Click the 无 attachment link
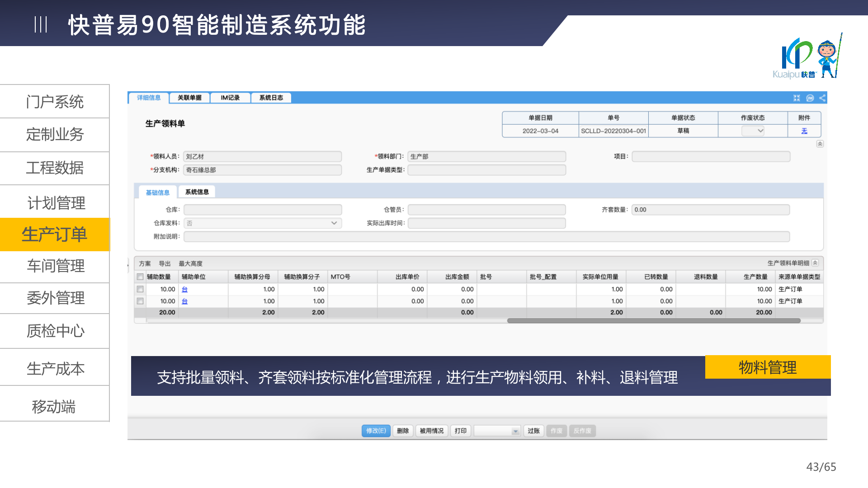This screenshot has height=488, width=868. (804, 131)
